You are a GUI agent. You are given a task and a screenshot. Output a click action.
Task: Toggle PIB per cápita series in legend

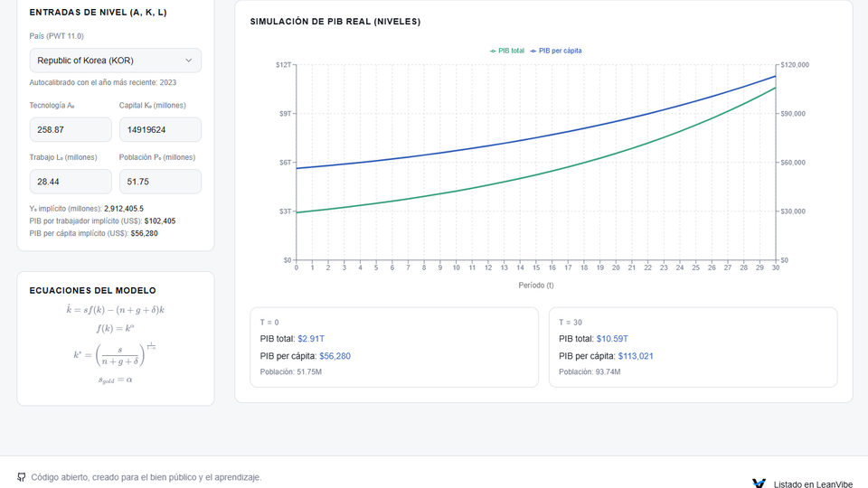tap(560, 51)
